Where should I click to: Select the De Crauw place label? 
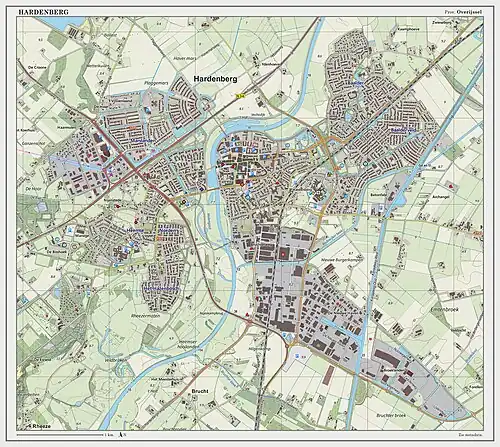(x=37, y=67)
